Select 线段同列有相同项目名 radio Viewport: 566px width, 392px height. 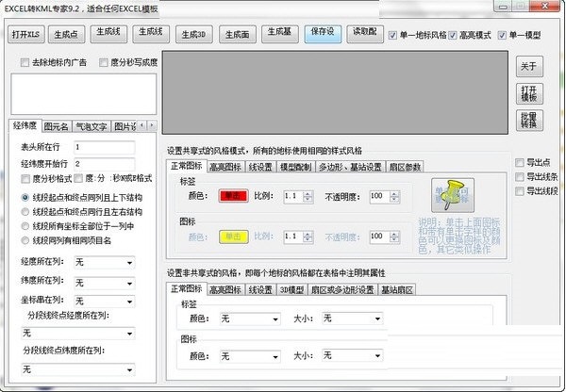(x=25, y=240)
